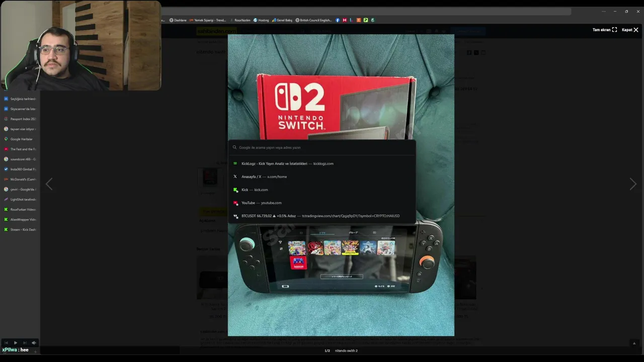
Task: Click Dashlane bookmark in bookmarks bar
Action: click(x=178, y=20)
